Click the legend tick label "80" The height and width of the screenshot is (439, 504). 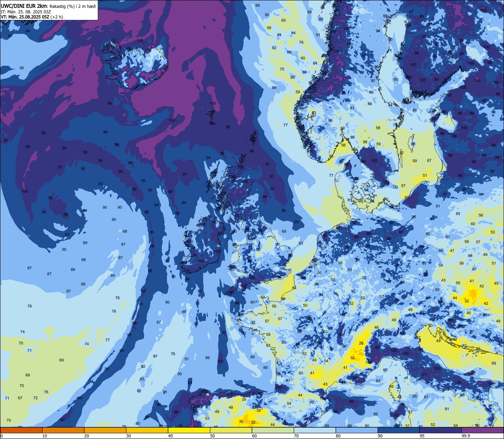pyautogui.click(x=338, y=436)
